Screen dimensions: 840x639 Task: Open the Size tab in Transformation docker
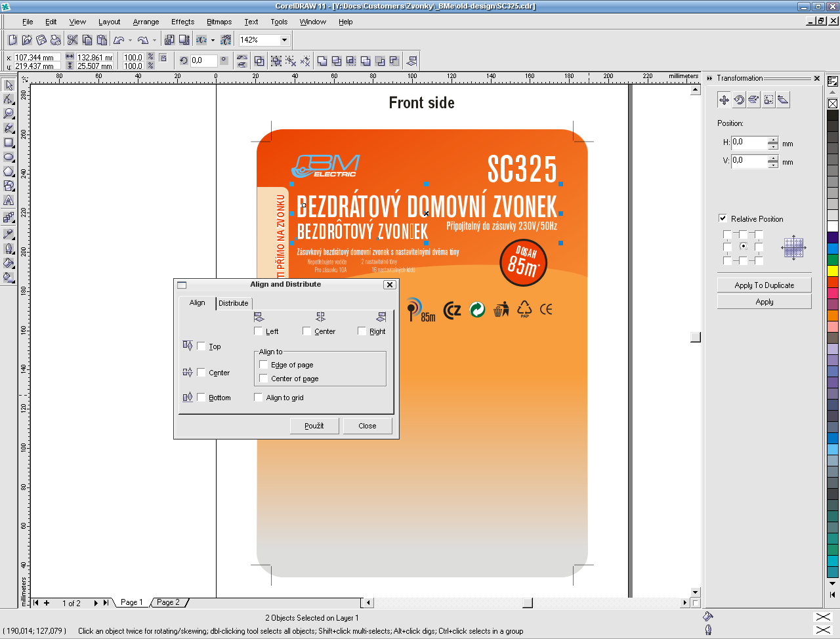[768, 100]
